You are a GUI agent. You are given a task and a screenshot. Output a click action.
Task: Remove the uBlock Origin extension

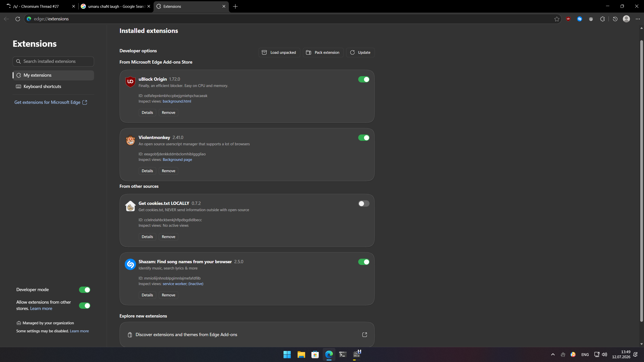[x=168, y=113]
